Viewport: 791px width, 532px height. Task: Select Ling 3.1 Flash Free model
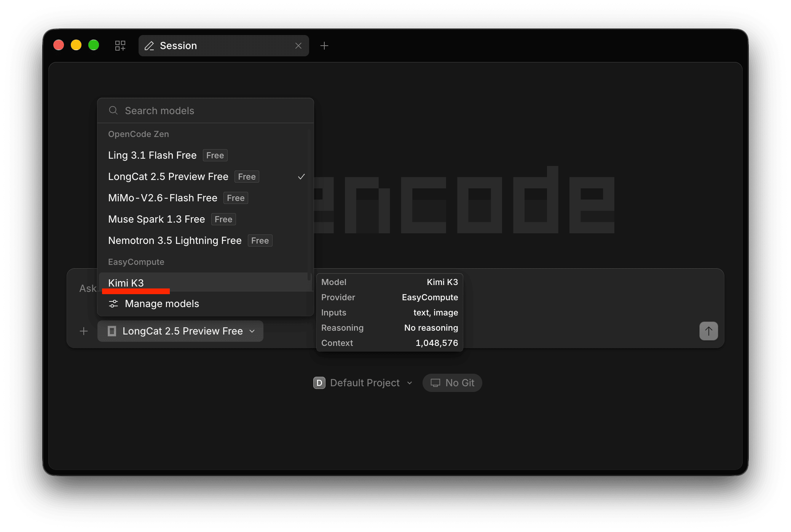[206, 155]
